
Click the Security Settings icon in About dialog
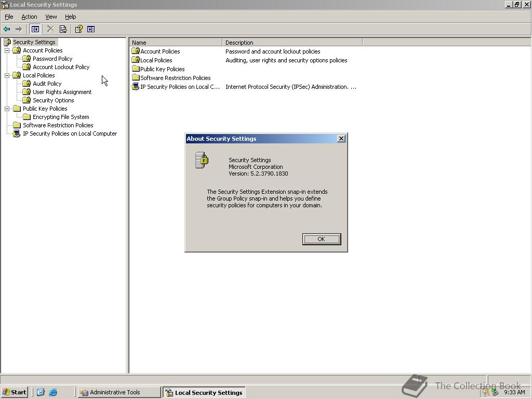pos(202,160)
